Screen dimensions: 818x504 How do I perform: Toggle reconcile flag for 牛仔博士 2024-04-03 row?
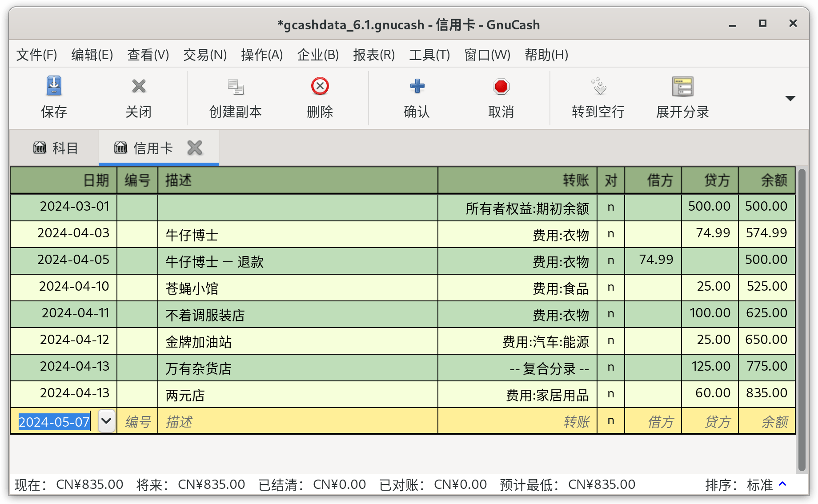pos(611,234)
